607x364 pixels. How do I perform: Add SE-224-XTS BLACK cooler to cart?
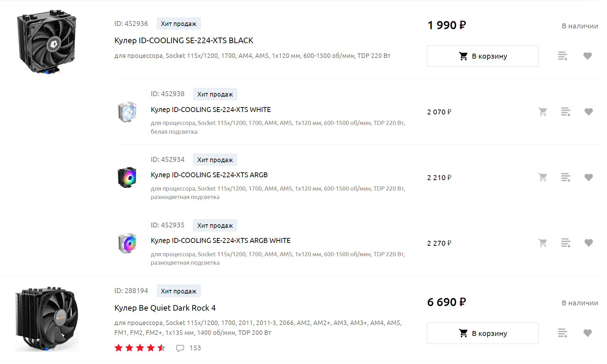[x=483, y=56]
